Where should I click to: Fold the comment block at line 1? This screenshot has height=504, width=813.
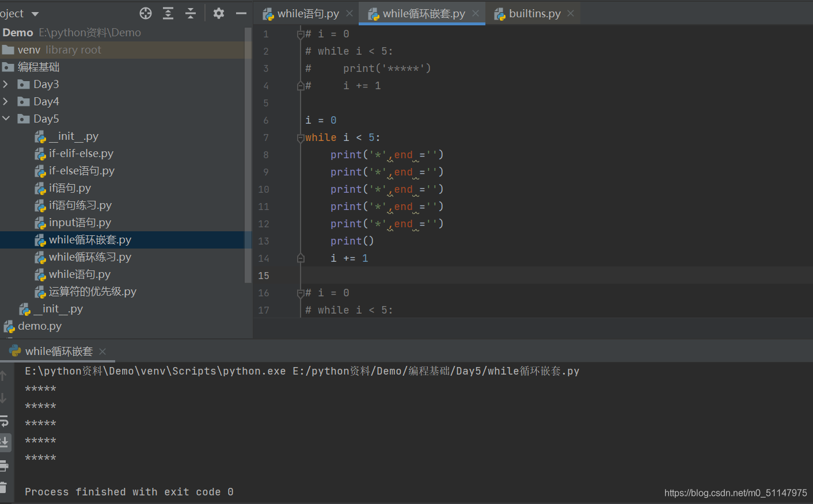point(301,35)
